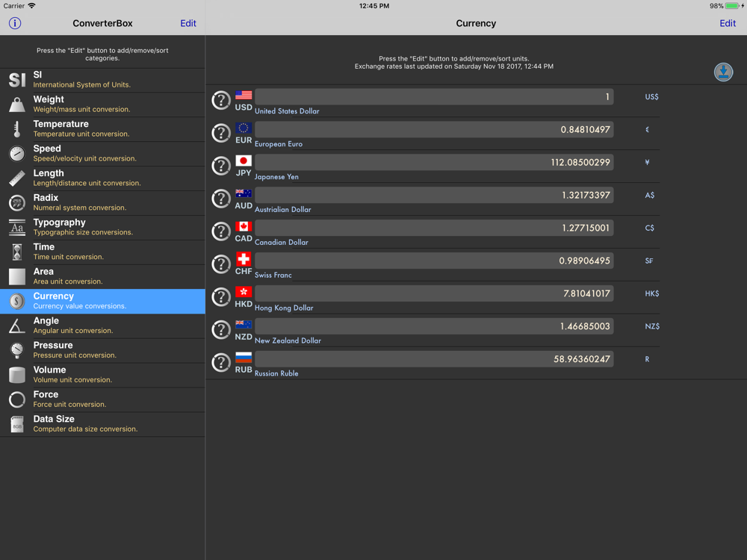Open the info button beside ConverterBox title
Image resolution: width=747 pixels, height=560 pixels.
pyautogui.click(x=15, y=23)
